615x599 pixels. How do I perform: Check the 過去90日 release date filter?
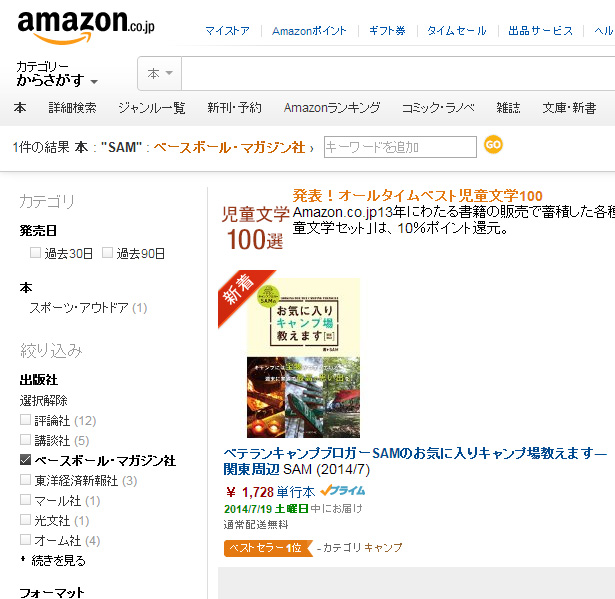pos(107,253)
